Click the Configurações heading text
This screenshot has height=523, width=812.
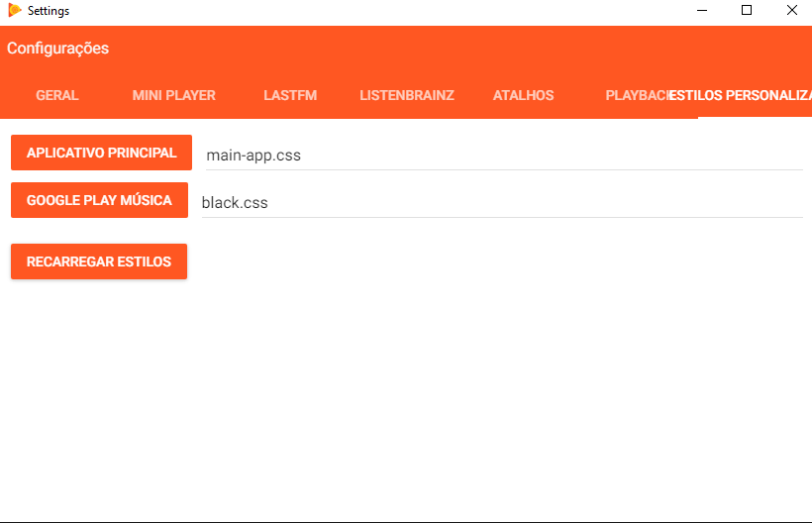[58, 49]
